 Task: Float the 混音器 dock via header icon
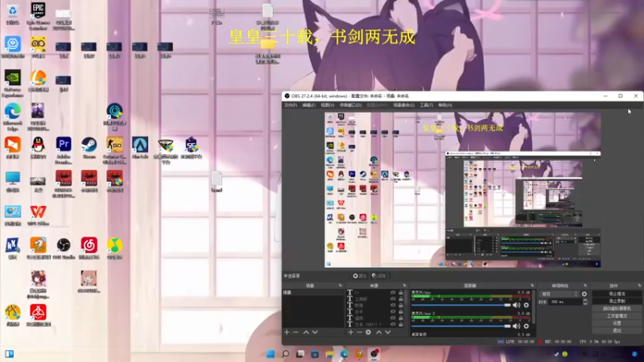point(532,286)
